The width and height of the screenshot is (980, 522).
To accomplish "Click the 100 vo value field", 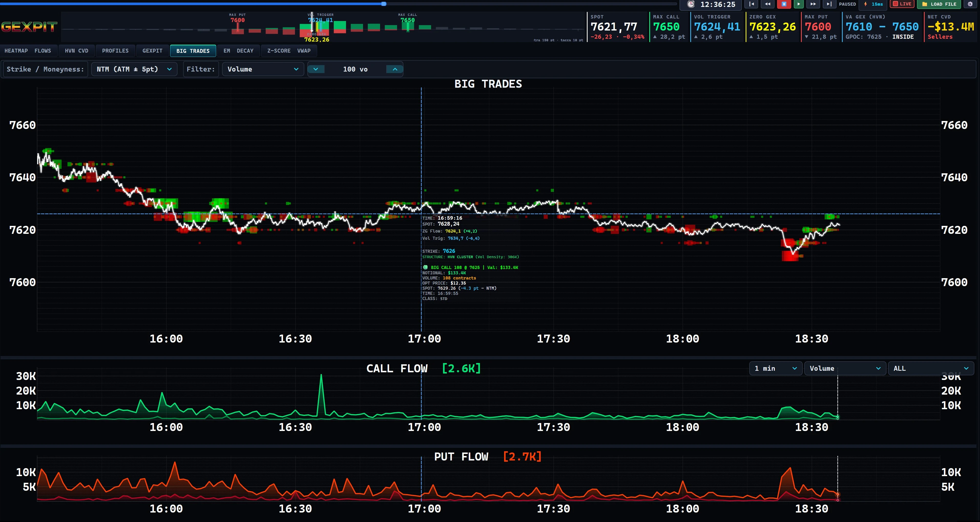I will click(x=355, y=69).
